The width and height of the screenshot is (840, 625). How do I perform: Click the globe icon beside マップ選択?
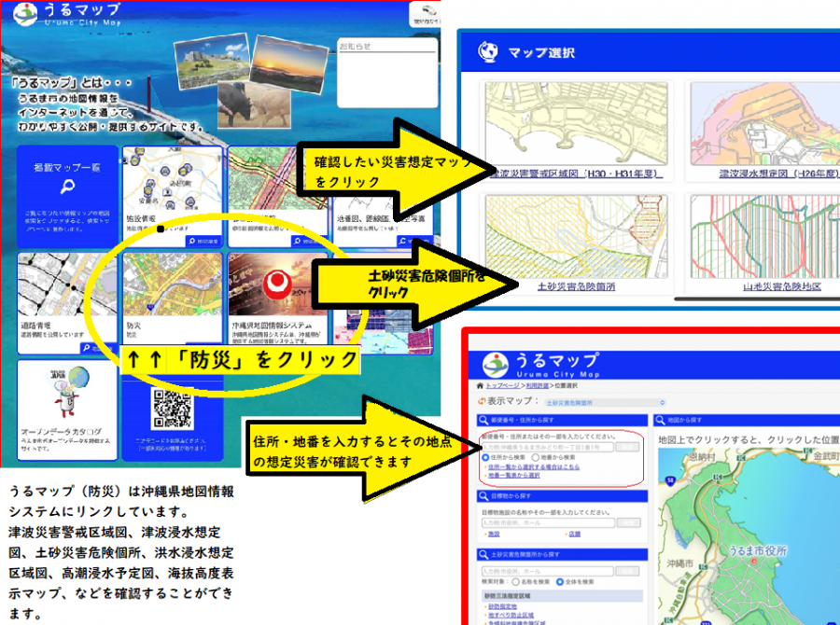(x=487, y=52)
